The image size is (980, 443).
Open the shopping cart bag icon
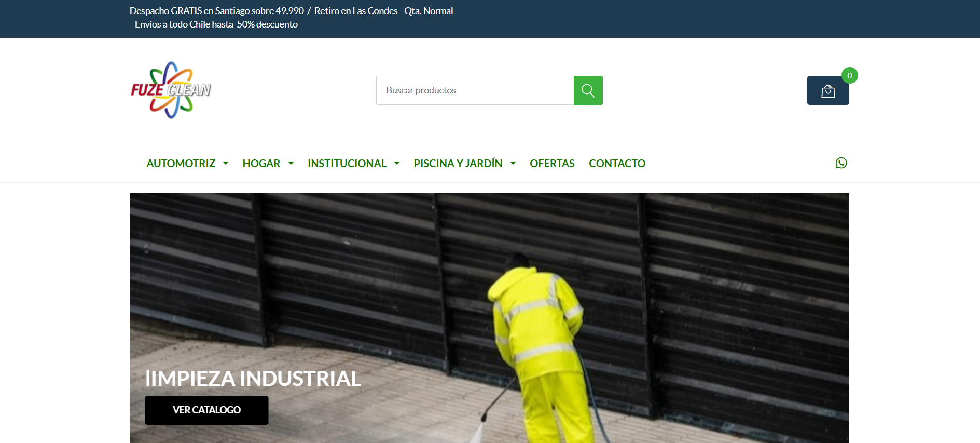[x=827, y=91]
